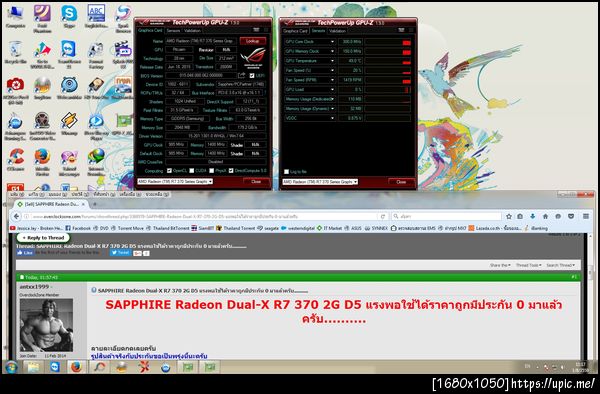Expand the Fan Speed (%) sensor dropdown
Screen dimensions: 600x394
coord(332,70)
